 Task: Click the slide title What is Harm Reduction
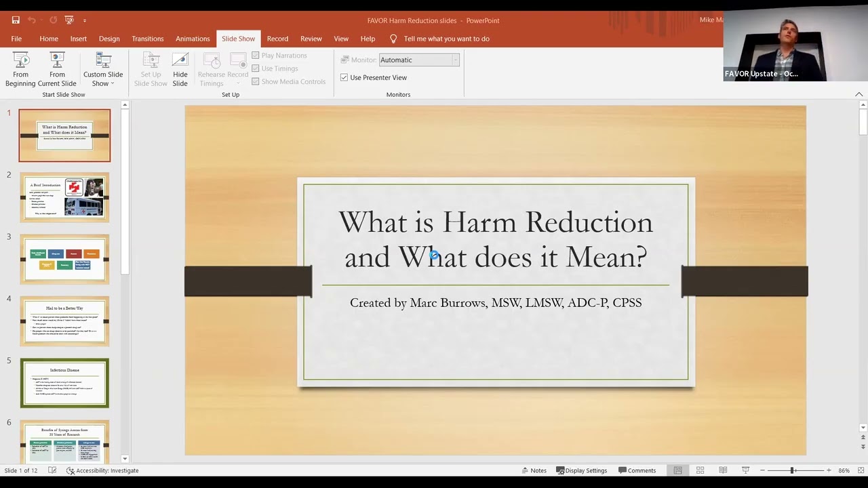click(x=496, y=239)
